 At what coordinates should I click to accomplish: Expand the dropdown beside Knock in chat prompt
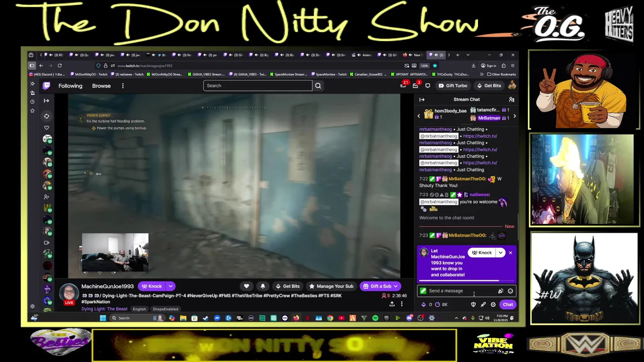click(x=501, y=252)
